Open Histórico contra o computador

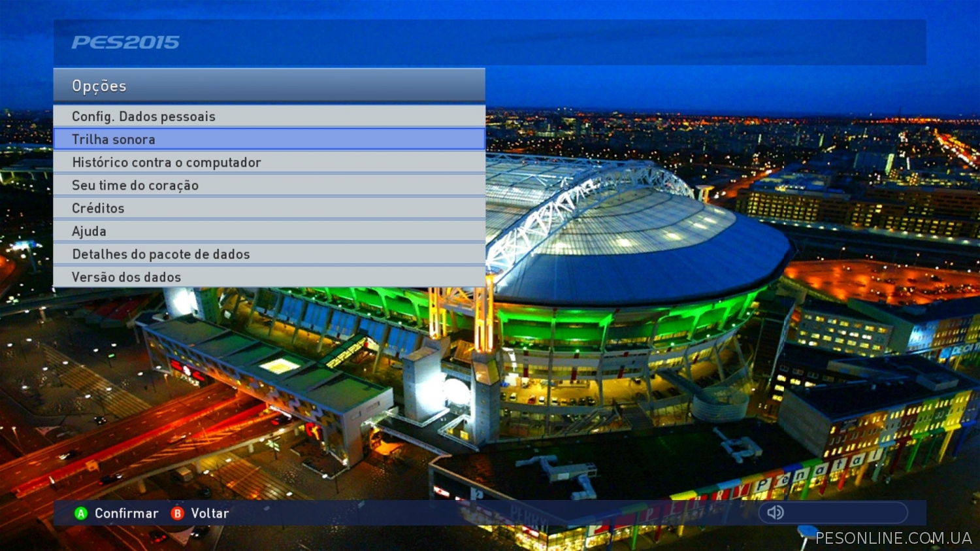269,162
